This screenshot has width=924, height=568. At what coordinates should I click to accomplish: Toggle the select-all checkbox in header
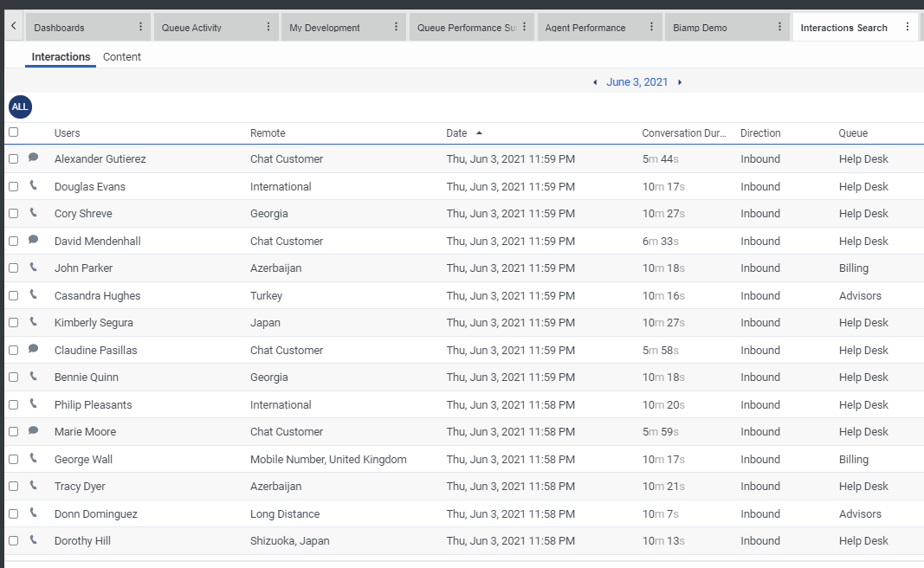13,132
